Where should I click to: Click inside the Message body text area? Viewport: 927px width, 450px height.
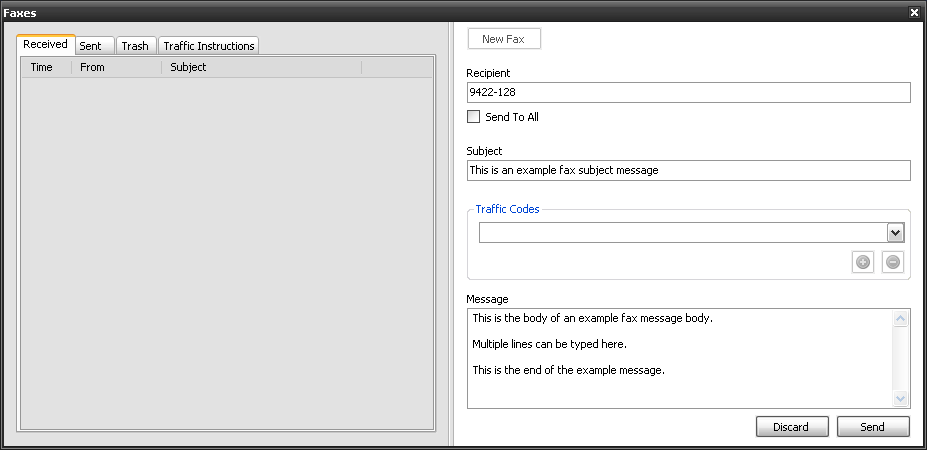coord(678,358)
